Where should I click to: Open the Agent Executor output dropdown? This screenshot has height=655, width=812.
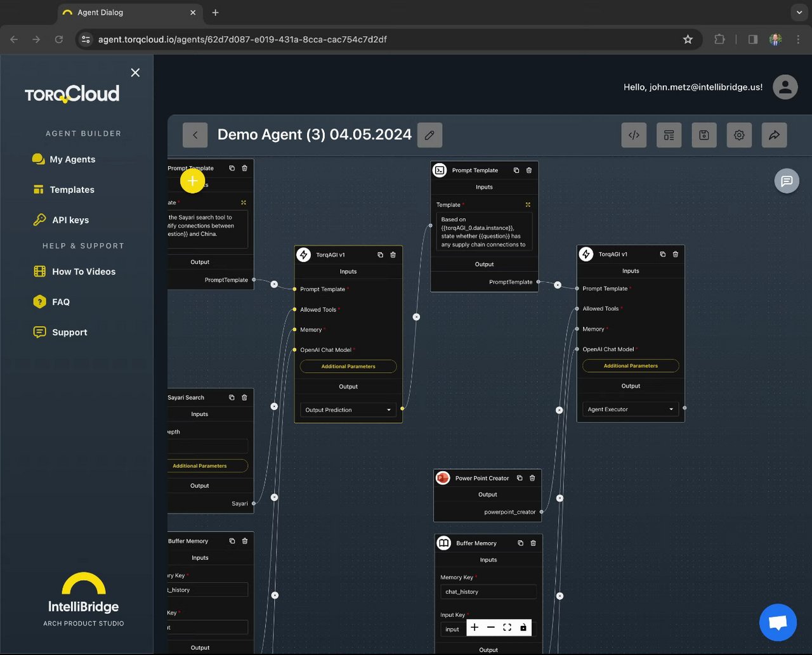pos(631,410)
